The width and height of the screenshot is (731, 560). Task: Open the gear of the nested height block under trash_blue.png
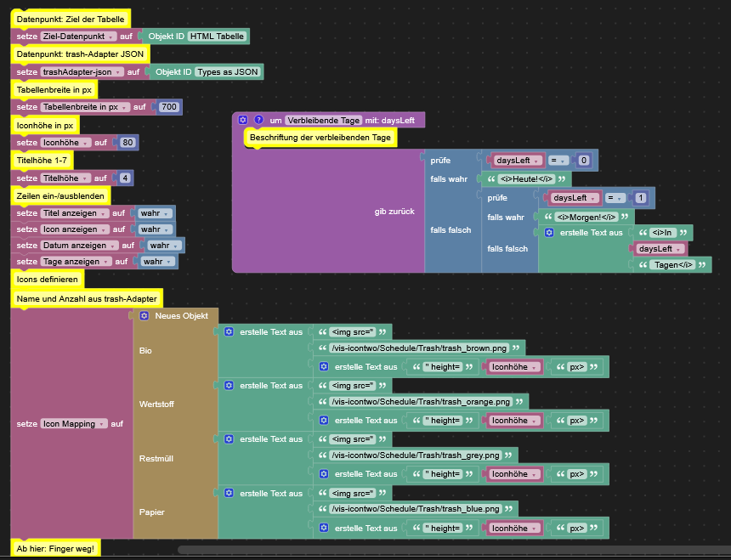[324, 528]
